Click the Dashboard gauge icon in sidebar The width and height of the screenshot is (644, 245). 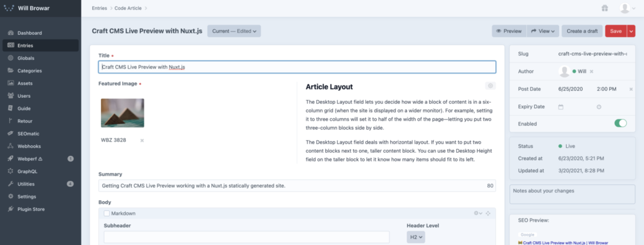tap(11, 33)
